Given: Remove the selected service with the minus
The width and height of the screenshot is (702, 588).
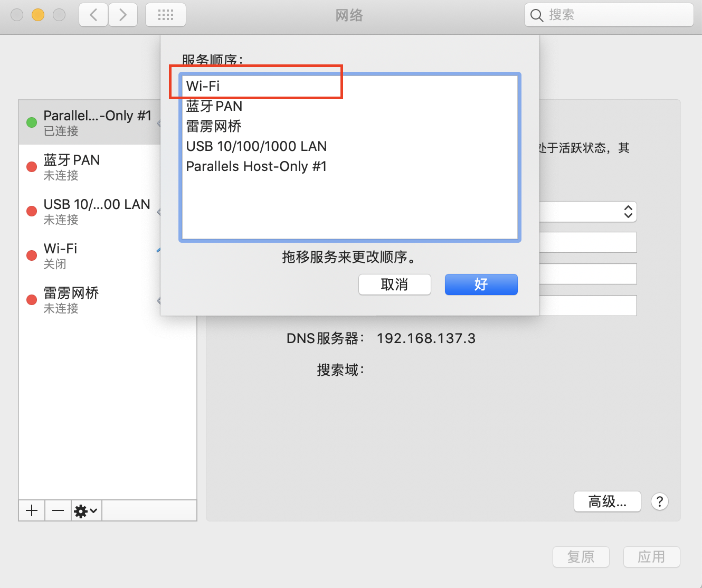Looking at the screenshot, I should 58,510.
